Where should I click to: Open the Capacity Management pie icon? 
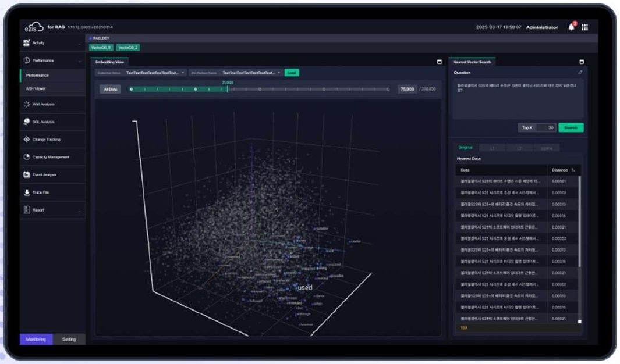[27, 157]
